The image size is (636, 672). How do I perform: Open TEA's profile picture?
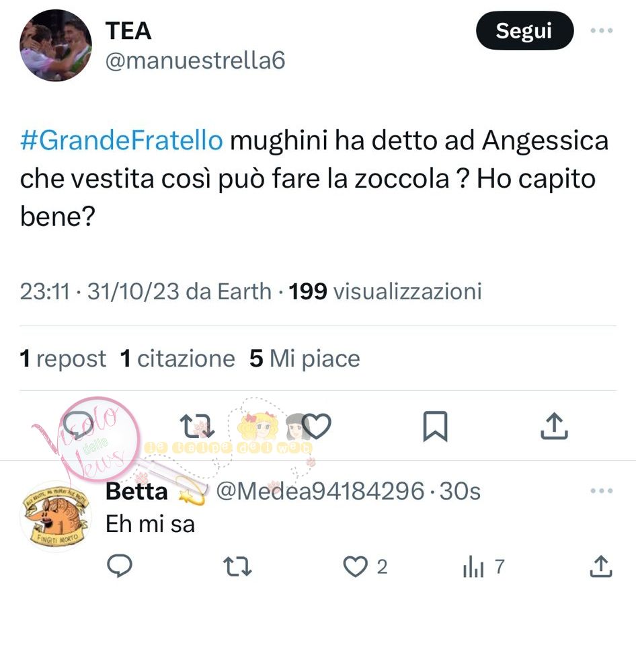coord(56,46)
